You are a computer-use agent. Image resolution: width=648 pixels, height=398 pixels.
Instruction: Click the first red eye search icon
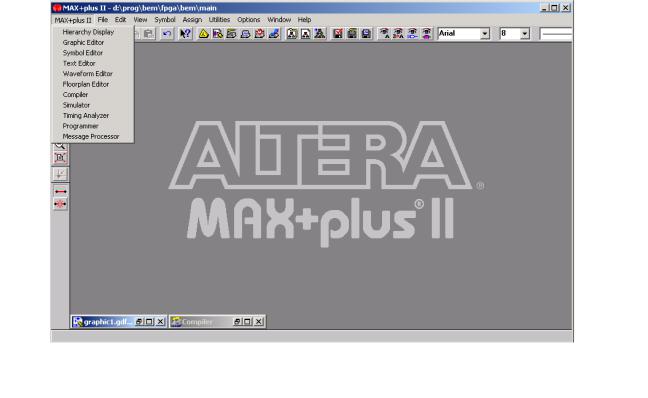pyautogui.click(x=384, y=33)
